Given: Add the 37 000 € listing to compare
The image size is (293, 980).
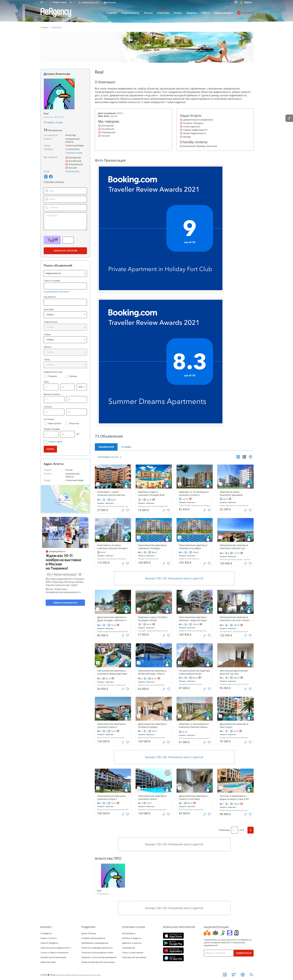Looking at the screenshot, I should coord(123,510).
